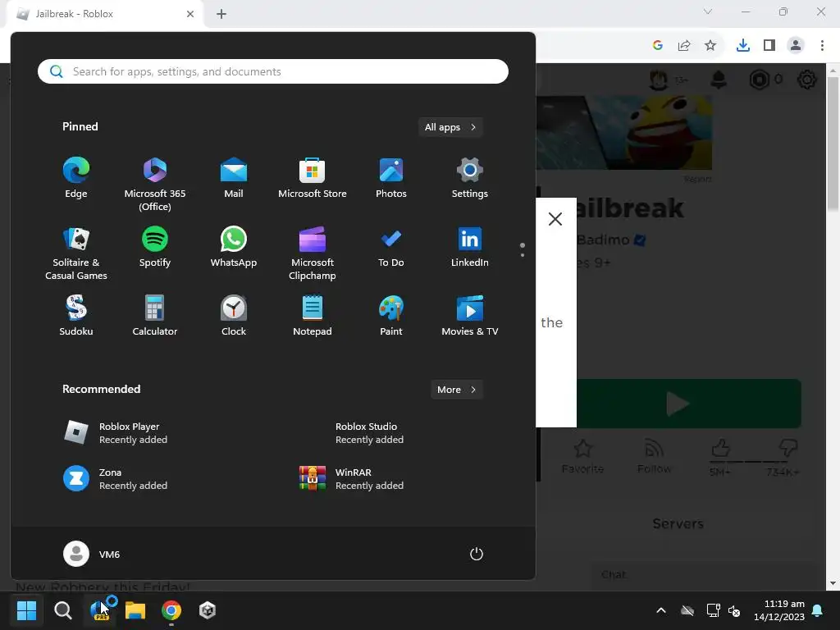Open File Explorer from the taskbar
Image resolution: width=840 pixels, height=630 pixels.
pyautogui.click(x=135, y=610)
